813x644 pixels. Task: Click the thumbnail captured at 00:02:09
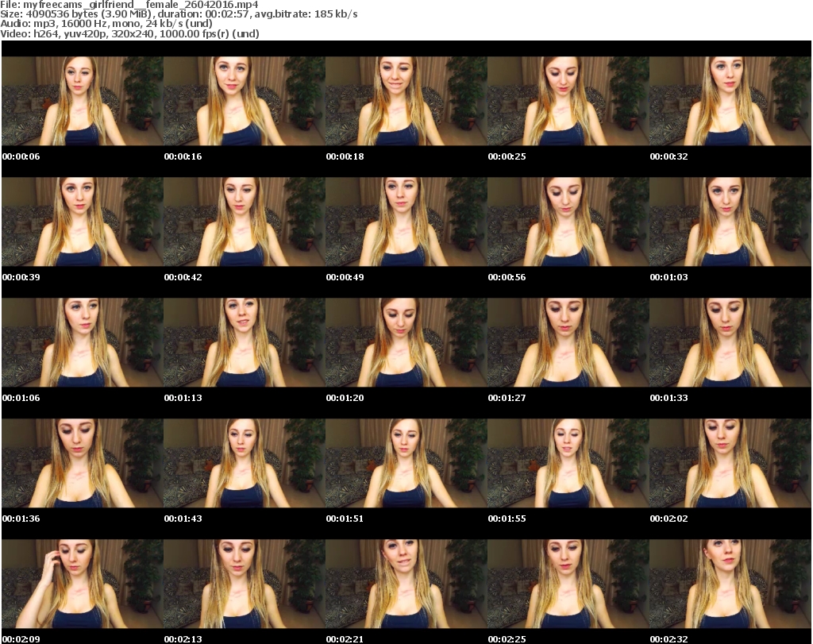[x=83, y=584]
